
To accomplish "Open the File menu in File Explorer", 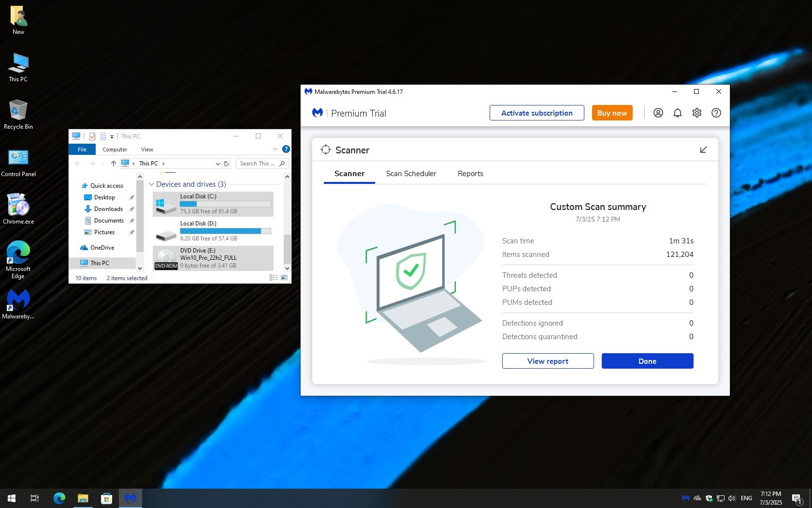I will (82, 149).
